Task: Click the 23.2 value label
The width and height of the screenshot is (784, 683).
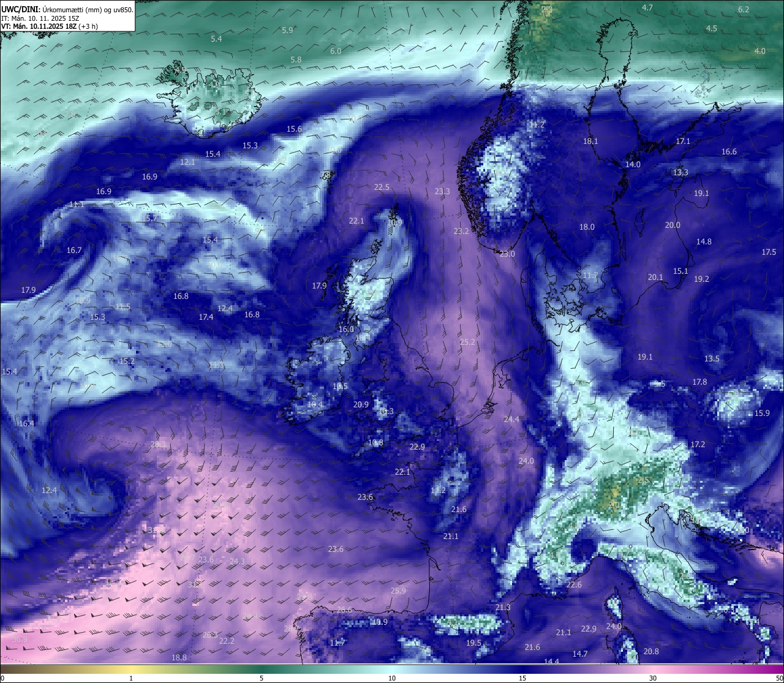Action: pos(461,231)
